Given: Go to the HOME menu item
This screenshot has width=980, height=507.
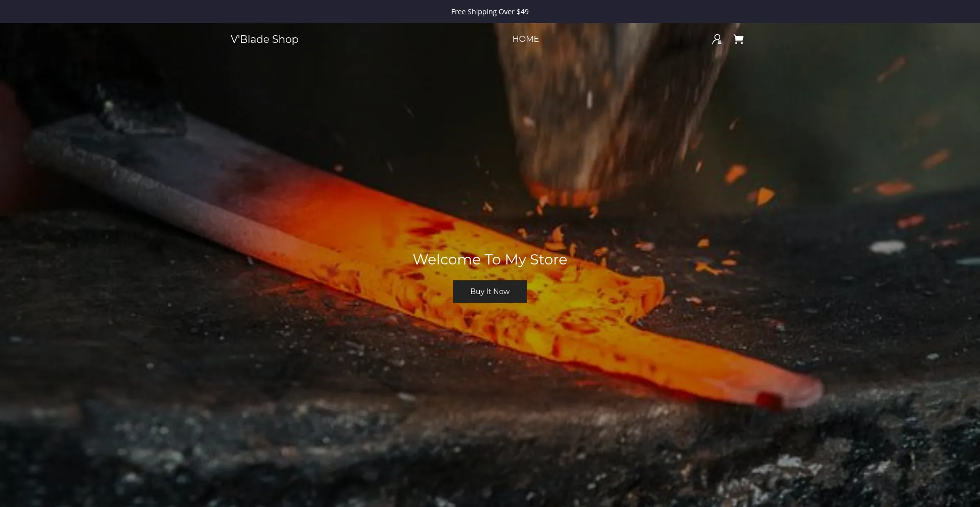Looking at the screenshot, I should [525, 39].
